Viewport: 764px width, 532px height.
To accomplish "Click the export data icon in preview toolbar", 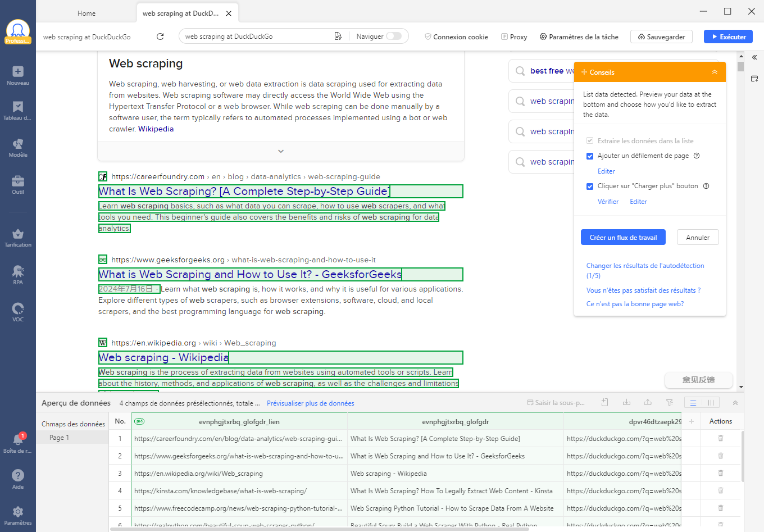I will tap(648, 403).
